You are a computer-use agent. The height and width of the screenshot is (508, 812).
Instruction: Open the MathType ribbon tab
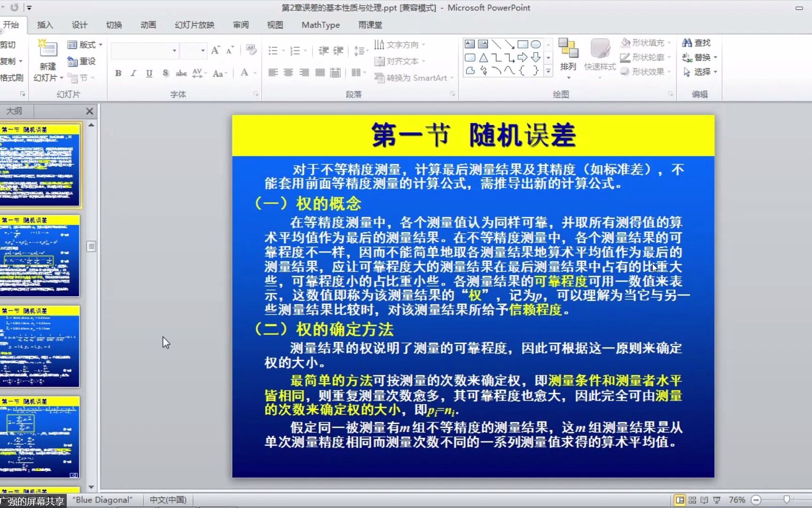tap(320, 25)
